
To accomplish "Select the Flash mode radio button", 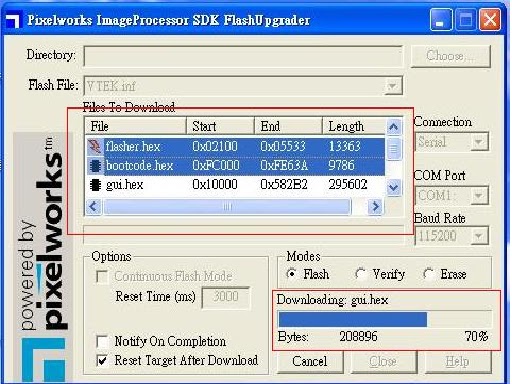I will click(x=291, y=274).
